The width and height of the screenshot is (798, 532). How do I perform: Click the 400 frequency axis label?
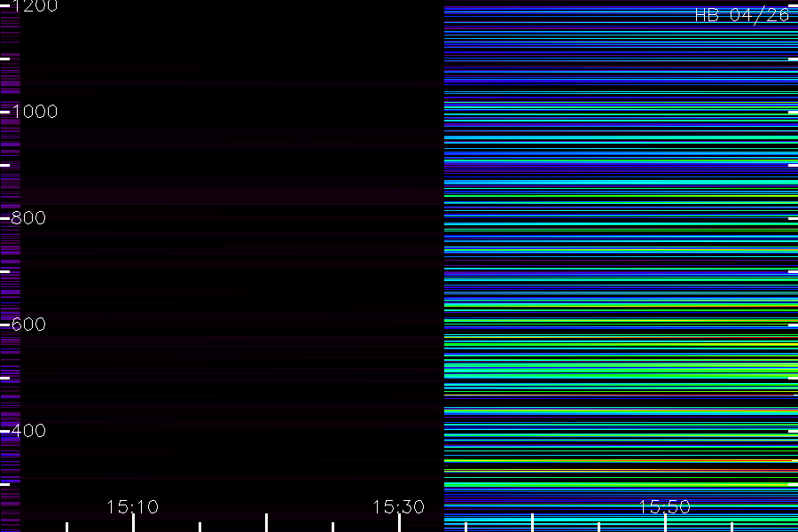pyautogui.click(x=28, y=431)
